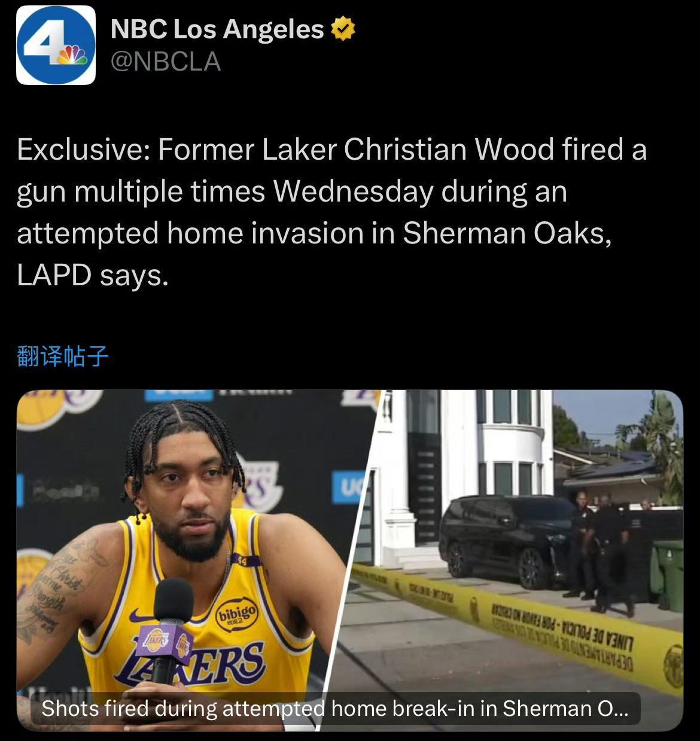This screenshot has height=741, width=700.
Task: Click the LAKERS wordmark on the yellow jersey
Action: (190, 664)
